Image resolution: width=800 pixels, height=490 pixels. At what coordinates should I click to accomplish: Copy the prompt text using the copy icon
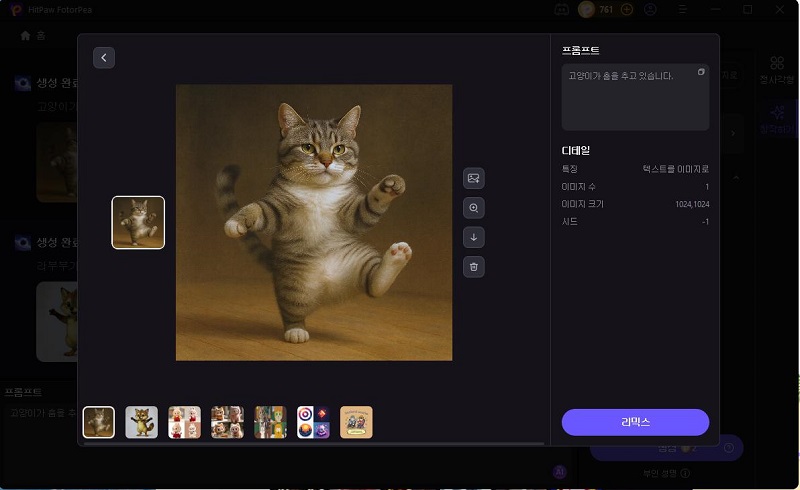[x=701, y=72]
